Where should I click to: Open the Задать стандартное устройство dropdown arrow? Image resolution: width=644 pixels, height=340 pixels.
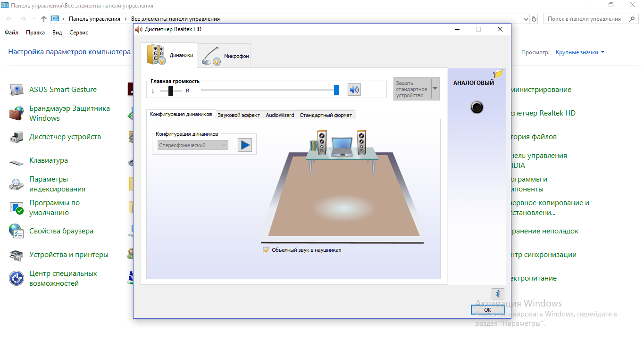tap(435, 89)
